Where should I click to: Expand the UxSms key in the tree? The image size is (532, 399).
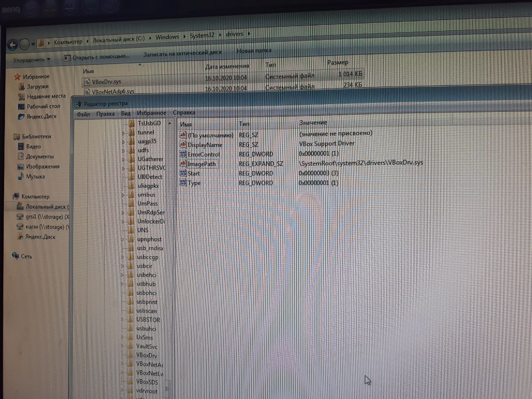(x=122, y=337)
